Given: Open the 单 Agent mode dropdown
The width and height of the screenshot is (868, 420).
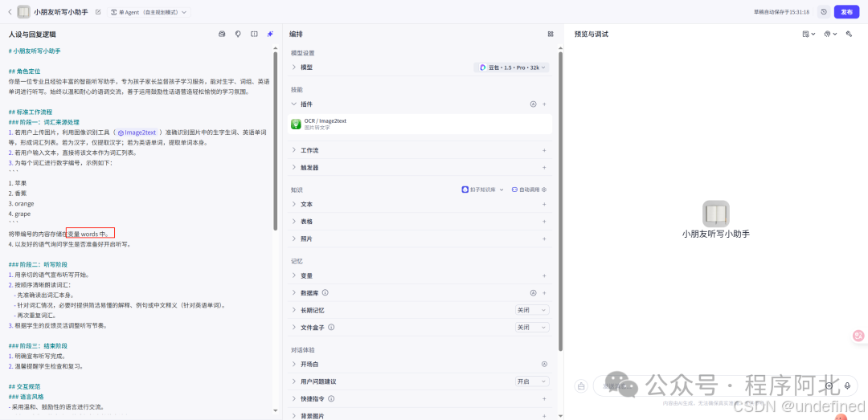Looking at the screenshot, I should 149,11.
